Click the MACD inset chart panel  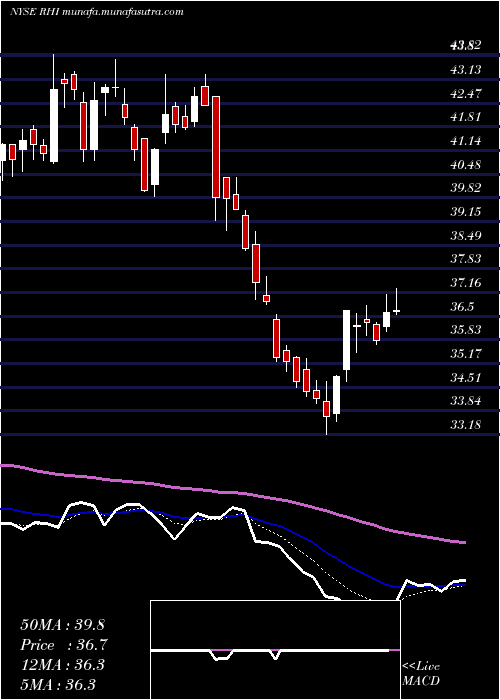tap(275, 650)
